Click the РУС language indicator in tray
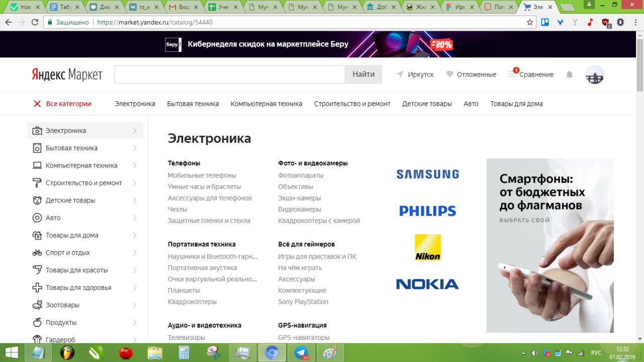This screenshot has width=644, height=362. point(596,353)
